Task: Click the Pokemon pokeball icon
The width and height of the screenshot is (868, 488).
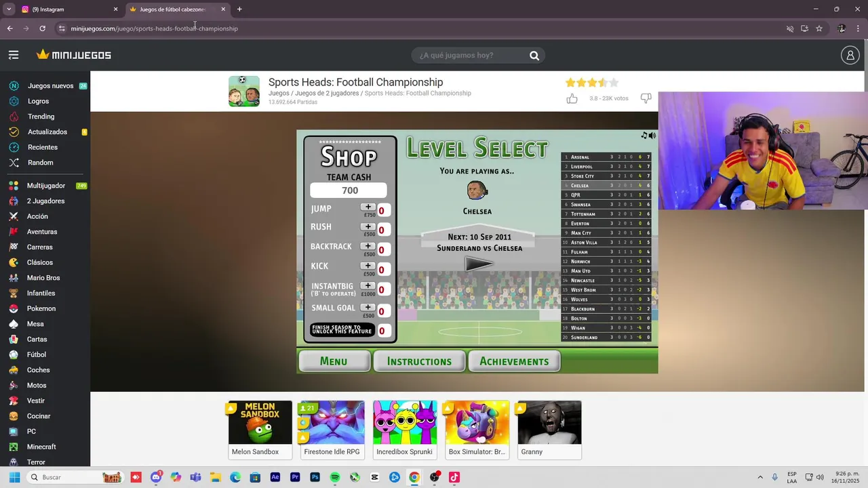Action: [14, 308]
